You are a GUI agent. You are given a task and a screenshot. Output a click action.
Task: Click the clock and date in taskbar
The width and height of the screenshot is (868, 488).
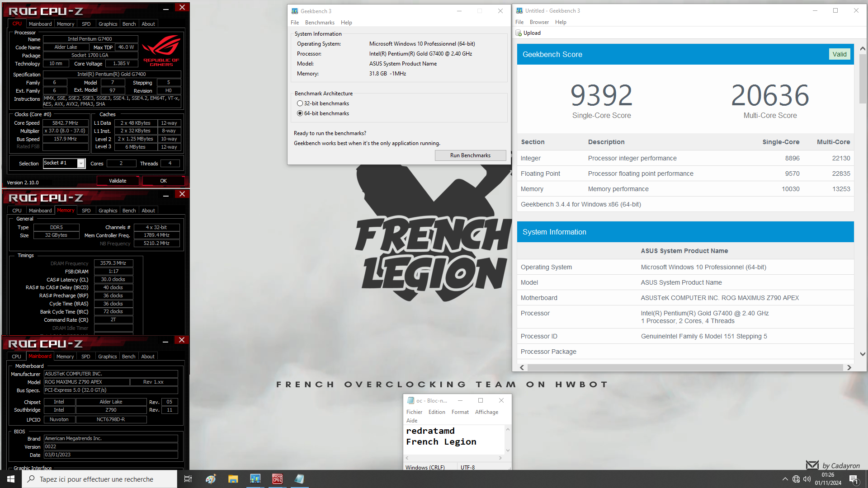pos(828,479)
